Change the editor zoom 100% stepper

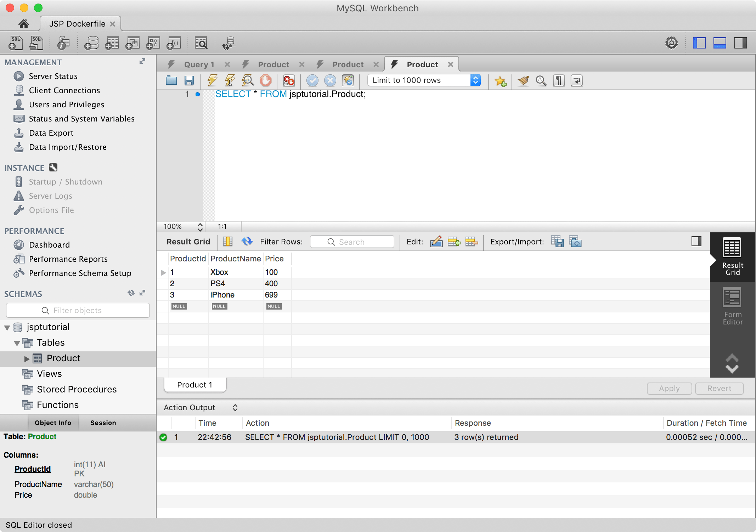click(200, 227)
